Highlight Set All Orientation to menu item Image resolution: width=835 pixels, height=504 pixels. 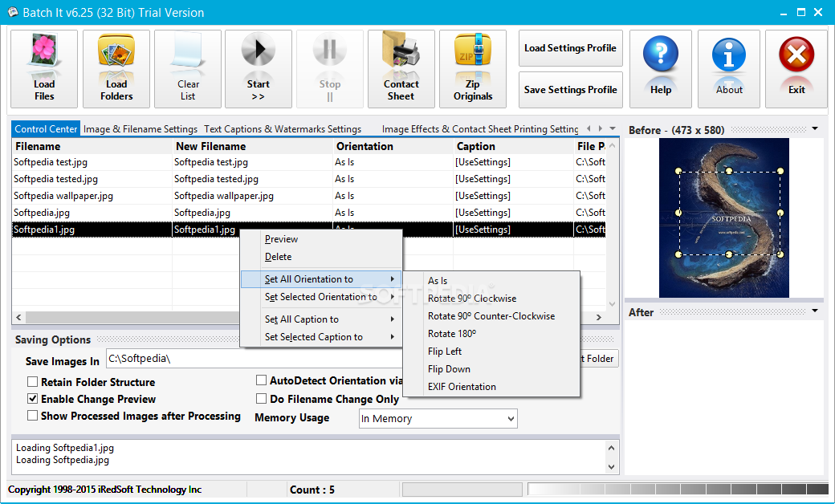click(322, 279)
